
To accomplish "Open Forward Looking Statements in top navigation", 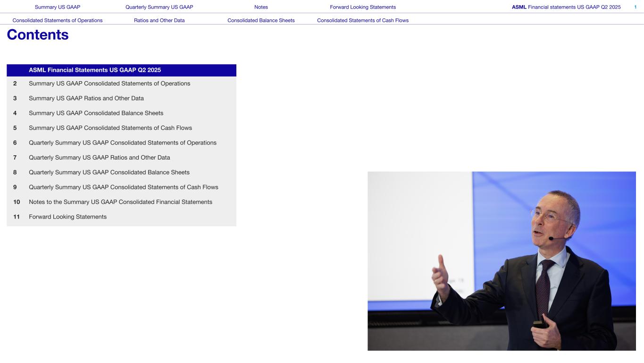I will [363, 7].
